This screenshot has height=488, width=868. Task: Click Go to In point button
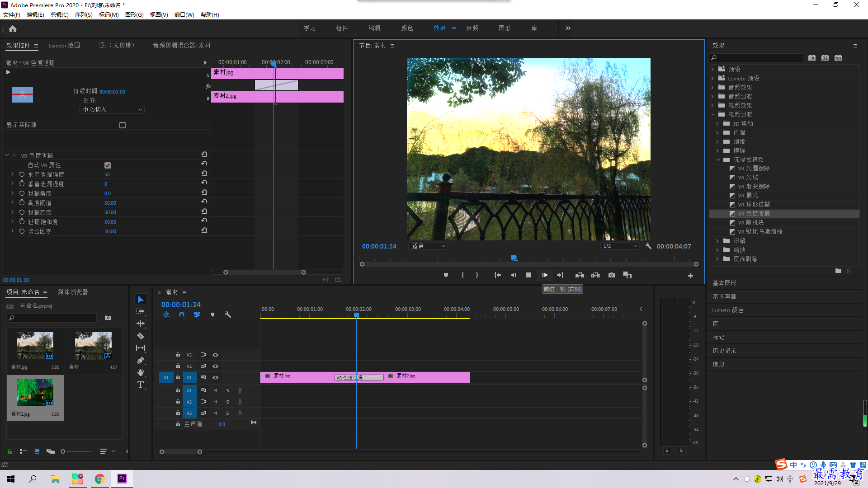point(498,275)
